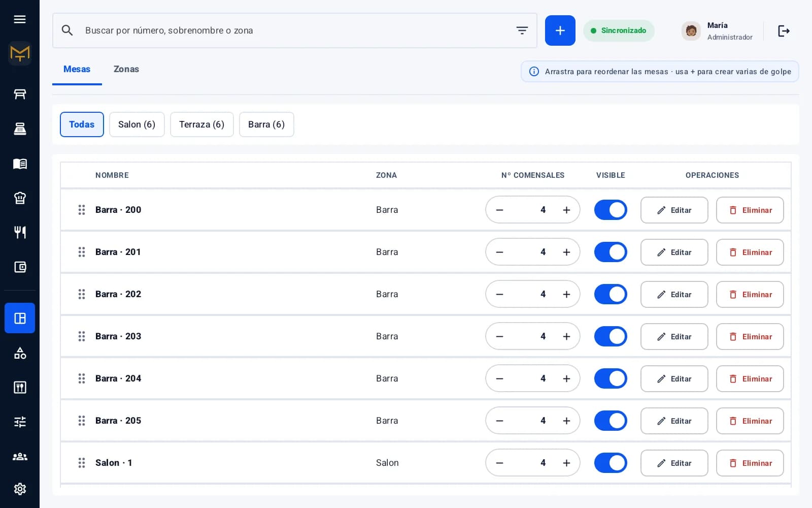Click the drag handle of Barra · 200
This screenshot has height=508, width=812.
coord(81,210)
